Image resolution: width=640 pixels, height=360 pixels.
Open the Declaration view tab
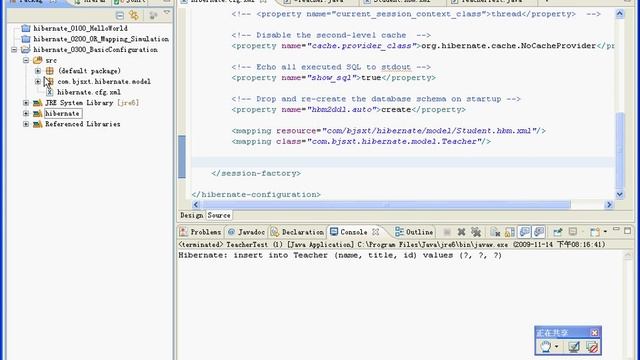click(x=297, y=232)
